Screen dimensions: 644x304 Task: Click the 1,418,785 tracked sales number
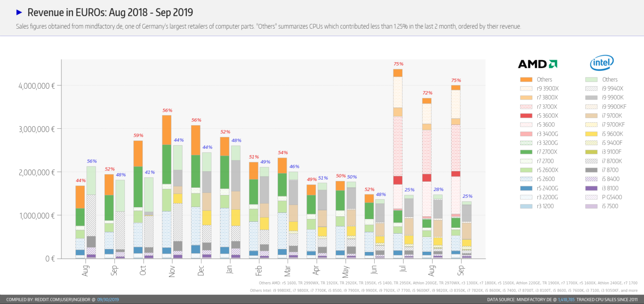coord(565,300)
